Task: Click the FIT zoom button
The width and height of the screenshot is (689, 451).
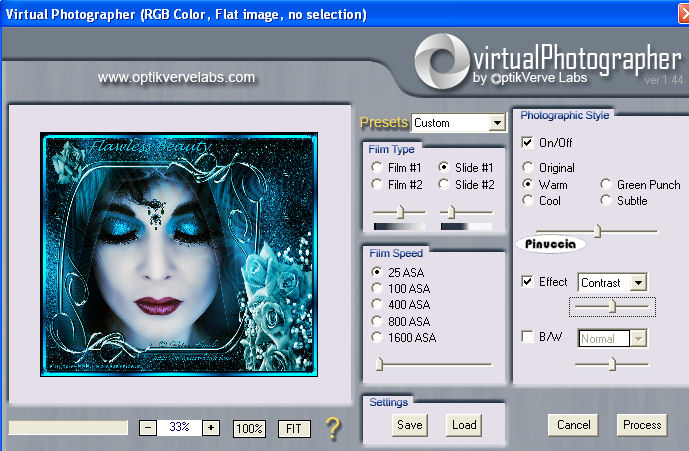Action: (294, 429)
